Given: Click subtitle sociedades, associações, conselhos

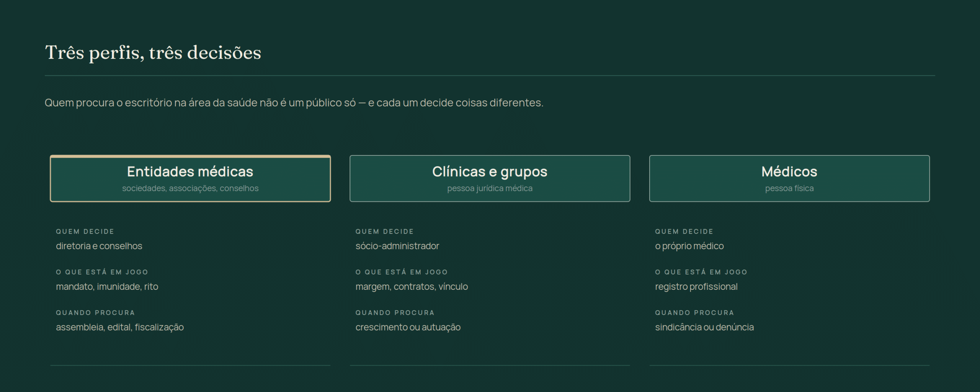Looking at the screenshot, I should (190, 188).
